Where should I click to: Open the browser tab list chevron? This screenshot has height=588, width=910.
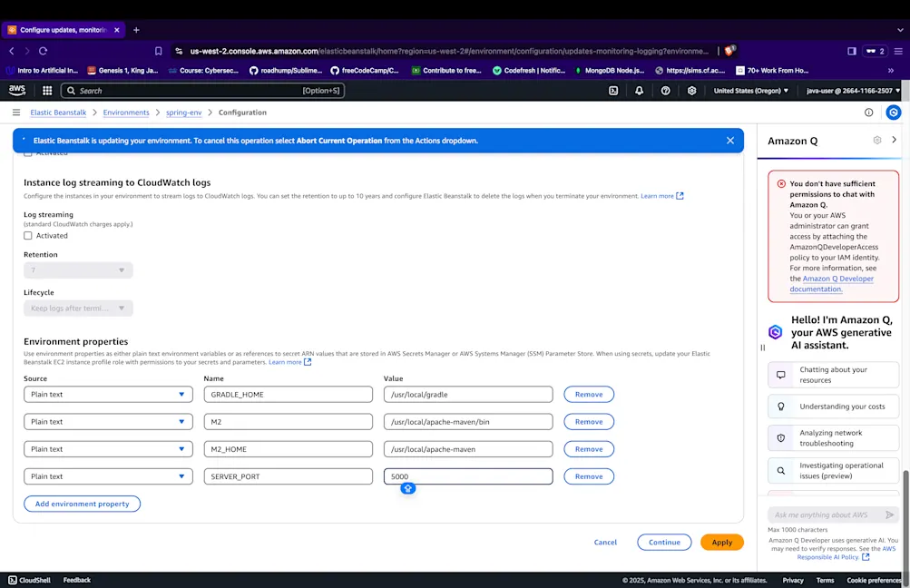pyautogui.click(x=900, y=30)
